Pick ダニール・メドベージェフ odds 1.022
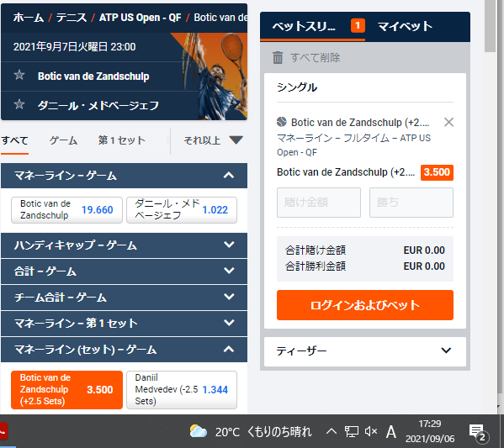The image size is (504, 448). click(x=182, y=209)
